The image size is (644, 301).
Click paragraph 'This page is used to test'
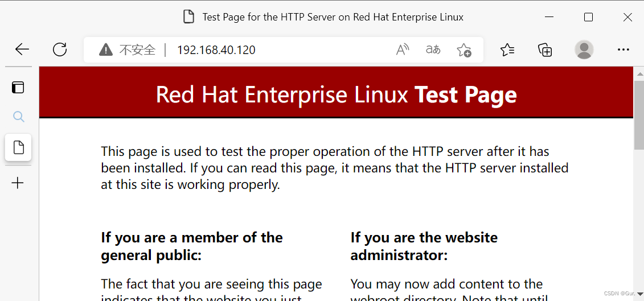click(335, 168)
